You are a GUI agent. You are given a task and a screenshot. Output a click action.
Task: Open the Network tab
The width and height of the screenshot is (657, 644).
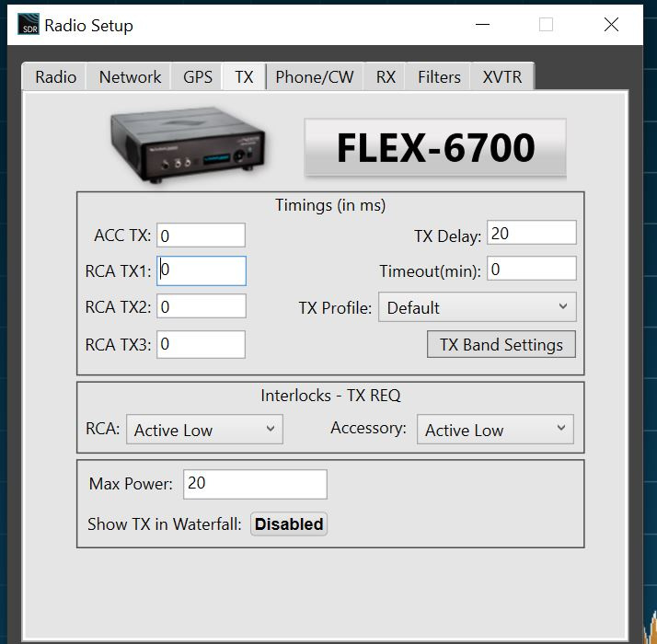point(130,76)
